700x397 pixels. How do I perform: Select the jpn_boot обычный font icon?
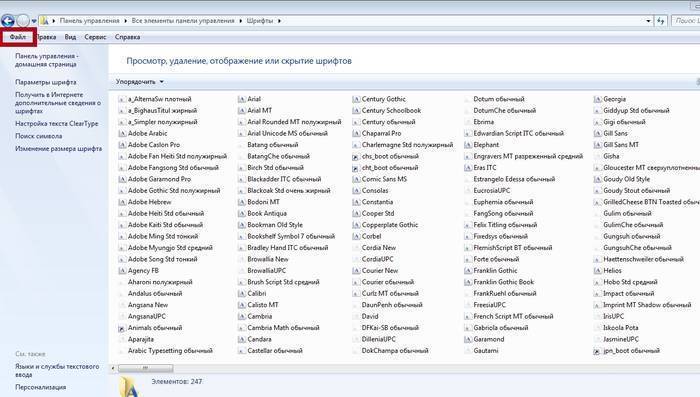(x=597, y=351)
